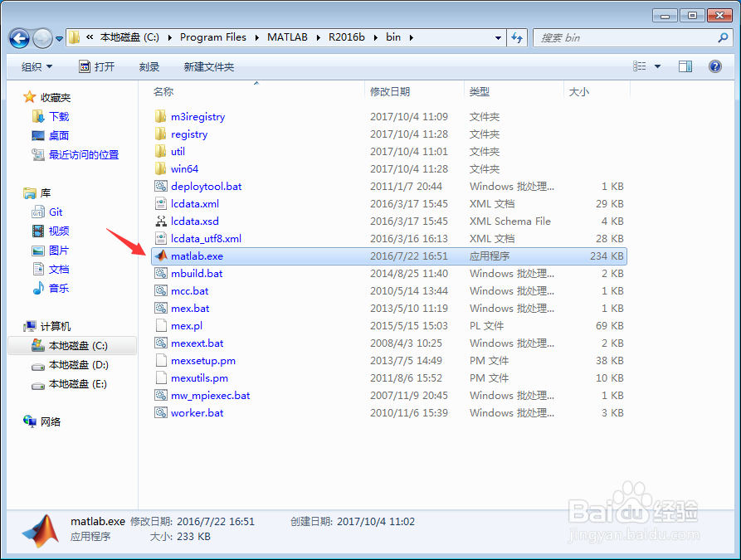This screenshot has height=560, width=741.
Task: Click the refresh button beside address bar
Action: (517, 38)
